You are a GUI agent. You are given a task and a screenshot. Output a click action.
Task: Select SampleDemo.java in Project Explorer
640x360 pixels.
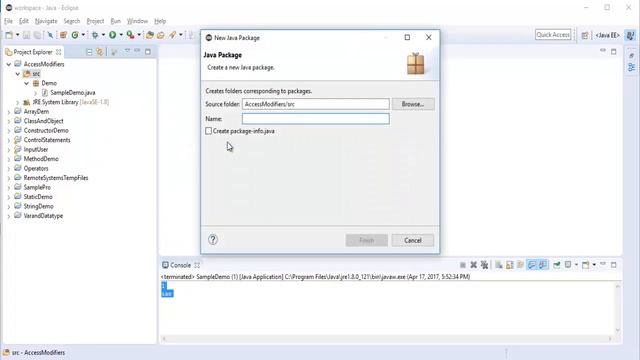coord(73,93)
